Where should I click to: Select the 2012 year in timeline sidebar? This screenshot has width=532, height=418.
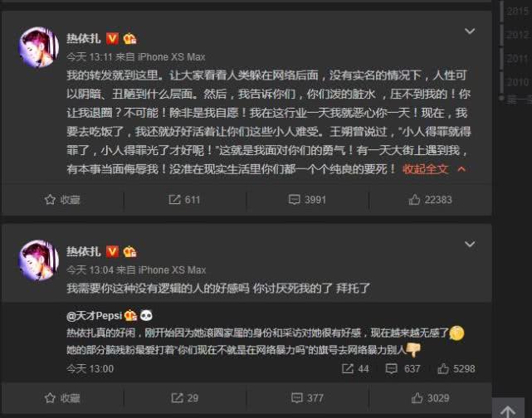point(517,35)
